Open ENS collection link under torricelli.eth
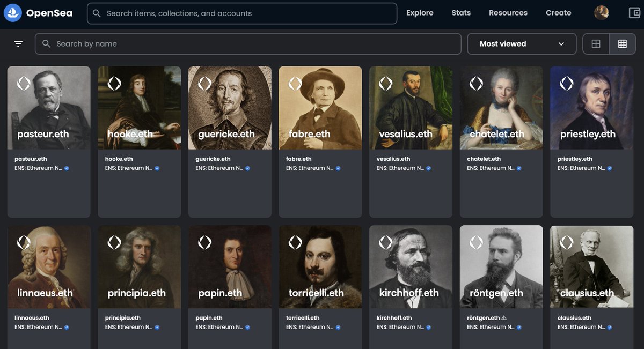 pos(310,327)
